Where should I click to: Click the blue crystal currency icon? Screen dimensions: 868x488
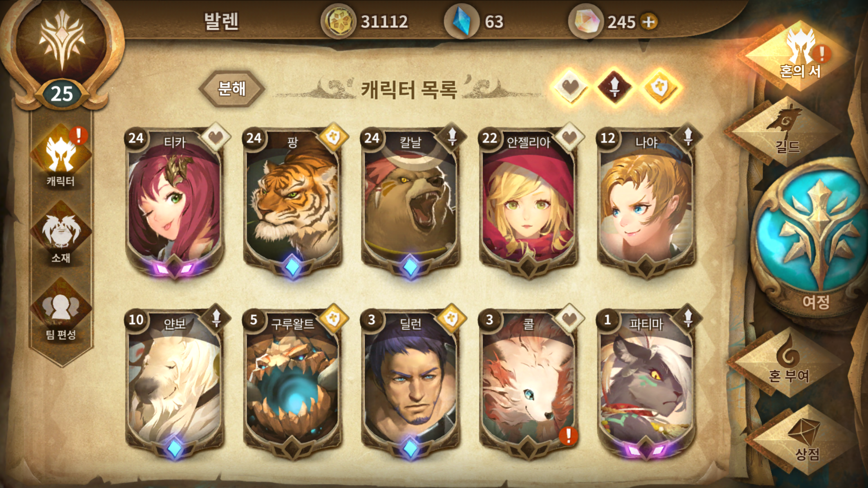(461, 21)
